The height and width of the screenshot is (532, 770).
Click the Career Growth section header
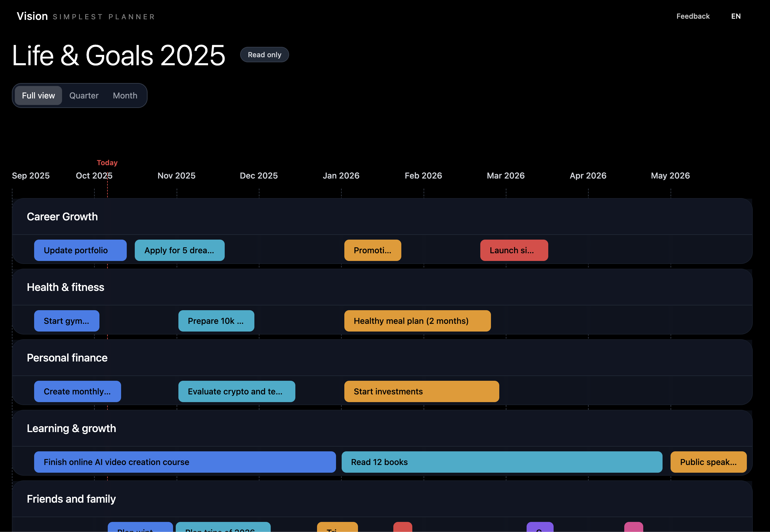(x=62, y=217)
